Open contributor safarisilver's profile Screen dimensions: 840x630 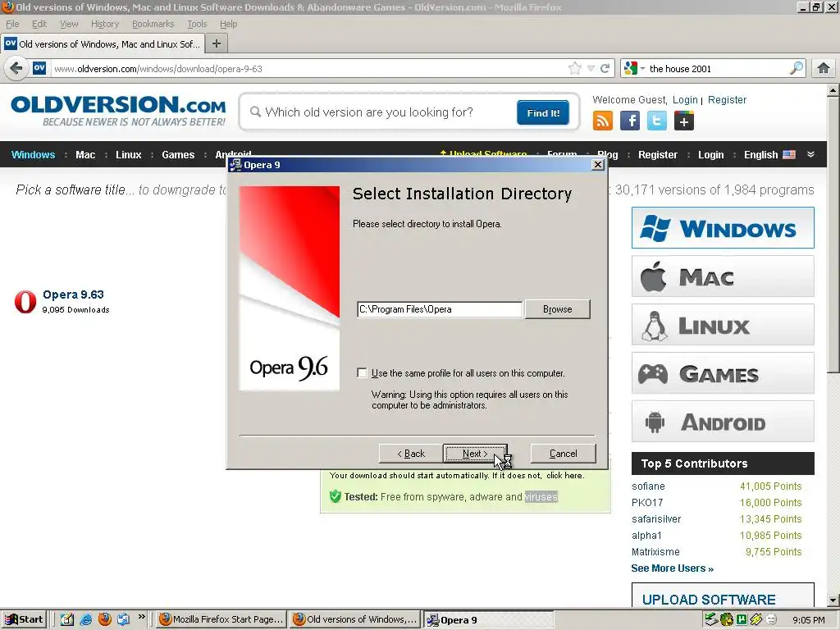[x=656, y=519]
